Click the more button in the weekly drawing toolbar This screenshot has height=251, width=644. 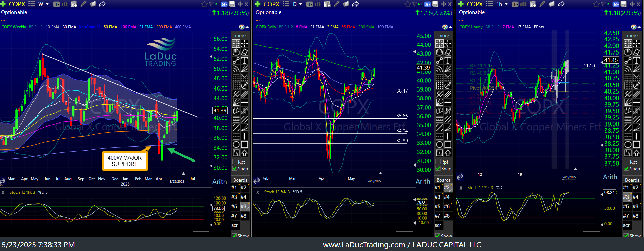coord(240,35)
